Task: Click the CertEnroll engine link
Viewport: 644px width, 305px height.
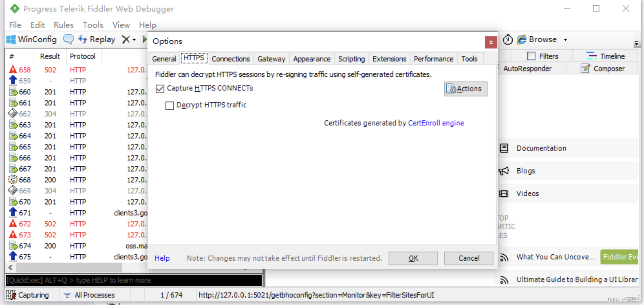Action: [436, 123]
